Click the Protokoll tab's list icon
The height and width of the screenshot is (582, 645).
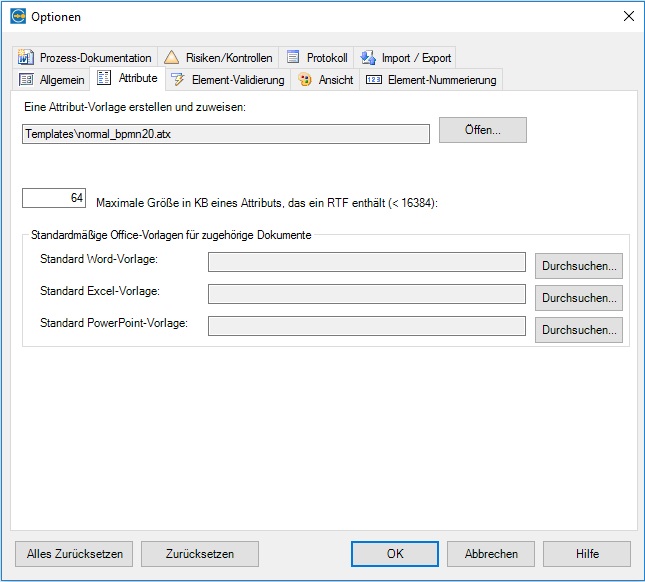click(x=293, y=57)
